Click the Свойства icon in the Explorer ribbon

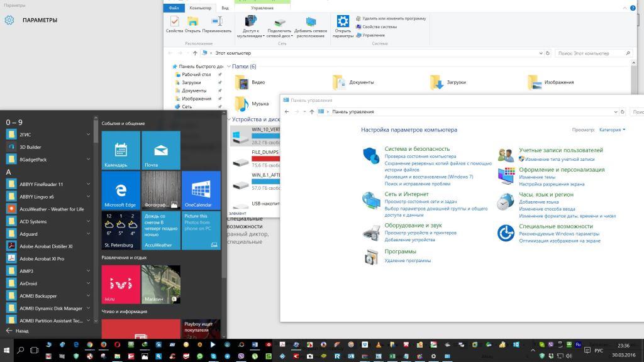point(174,23)
